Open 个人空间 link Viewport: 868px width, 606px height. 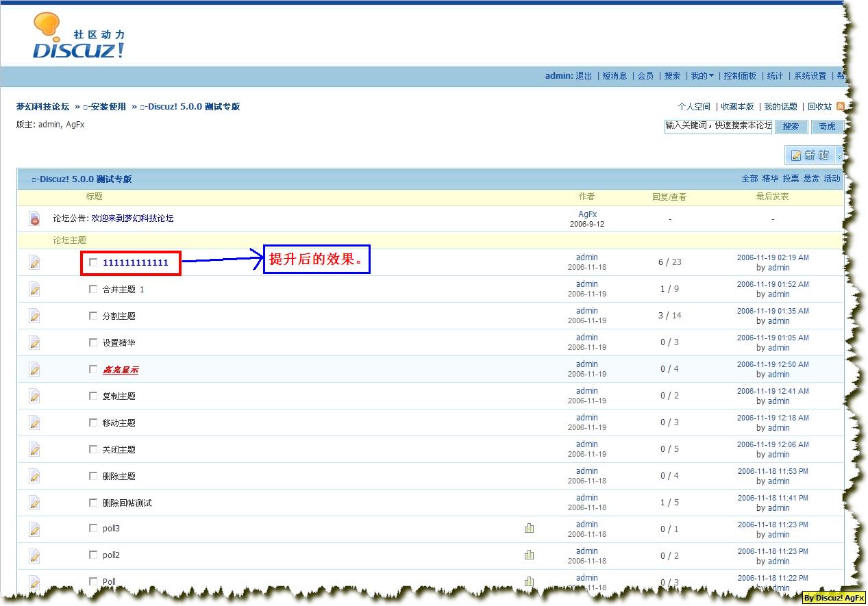tap(694, 107)
